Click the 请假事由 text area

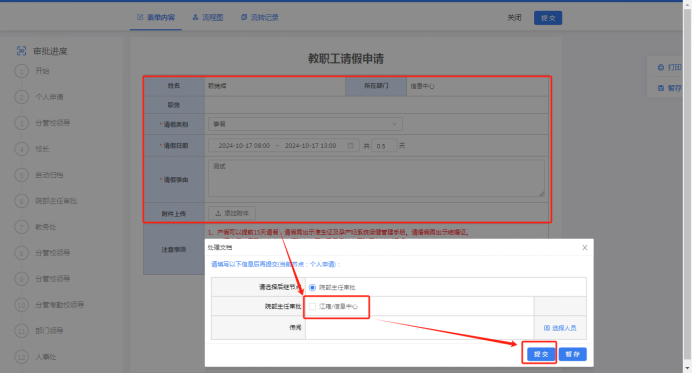[x=376, y=178]
